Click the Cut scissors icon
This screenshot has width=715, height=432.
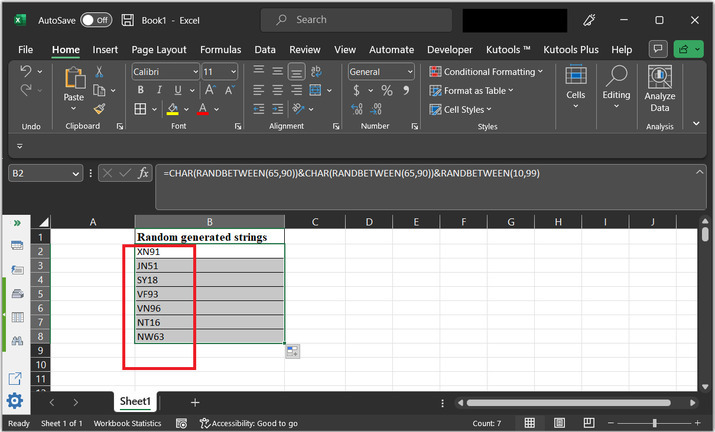[x=99, y=71]
